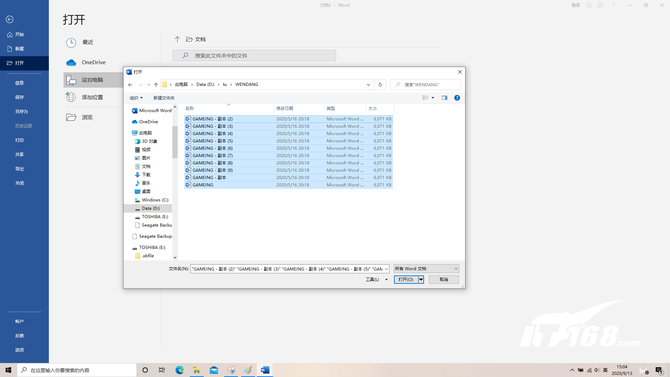Select file GAMEING - 副本 (3)

288,126
